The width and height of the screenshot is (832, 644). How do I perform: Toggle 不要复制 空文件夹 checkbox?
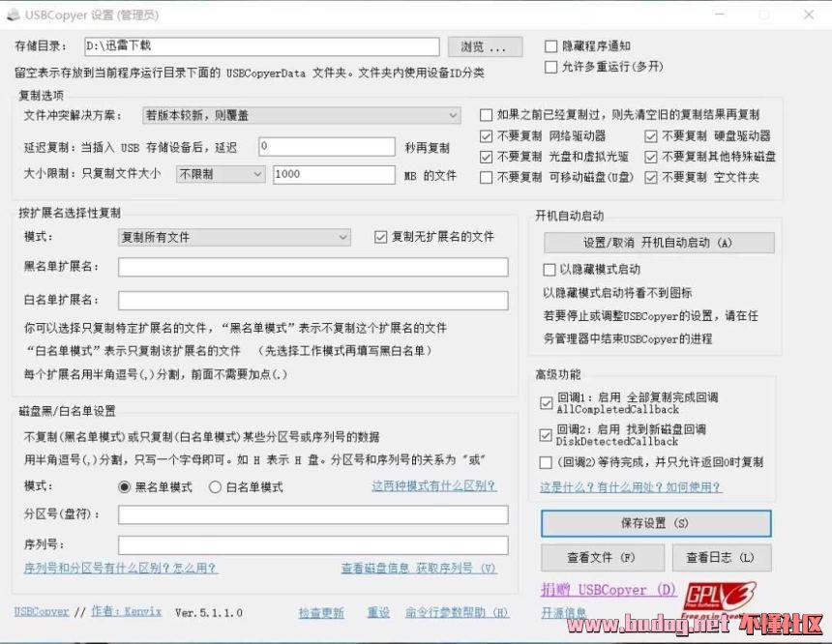coord(651,177)
